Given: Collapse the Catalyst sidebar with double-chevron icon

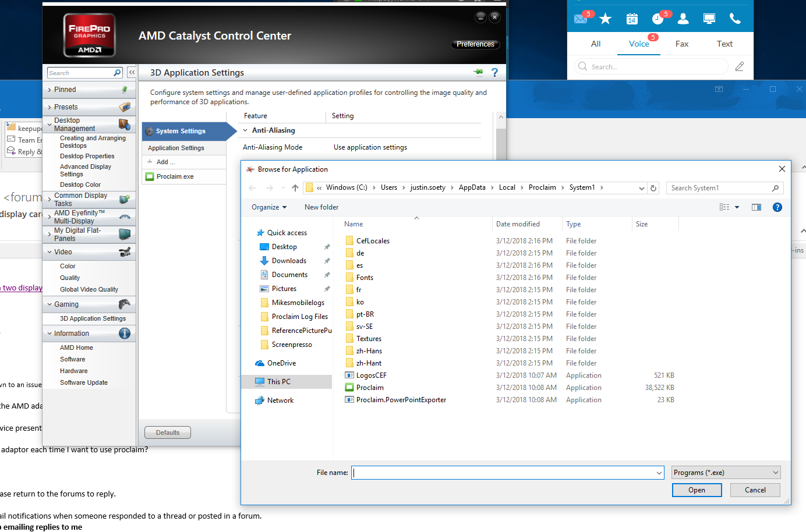Looking at the screenshot, I should 132,72.
